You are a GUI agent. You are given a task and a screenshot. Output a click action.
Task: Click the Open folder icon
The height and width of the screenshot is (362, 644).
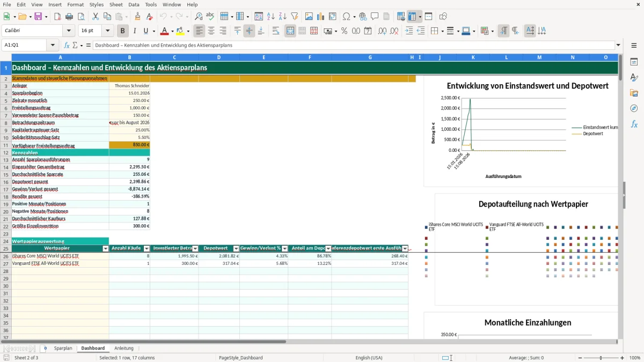pyautogui.click(x=21, y=17)
